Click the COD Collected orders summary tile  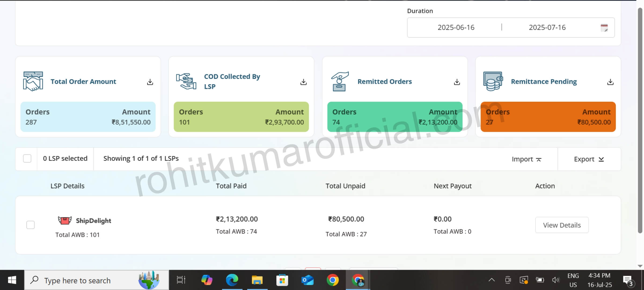(241, 117)
